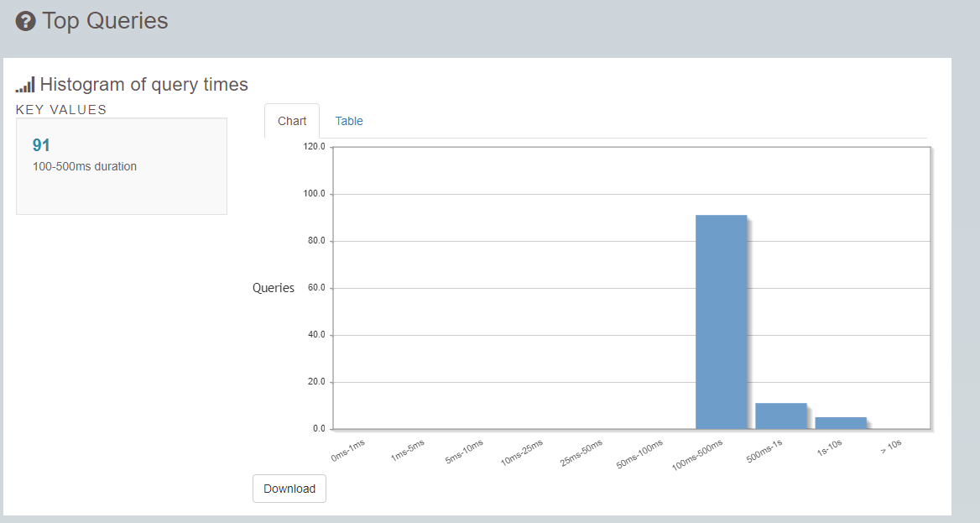
Task: Click the 0ms-1ms axis label
Action: pyautogui.click(x=348, y=451)
